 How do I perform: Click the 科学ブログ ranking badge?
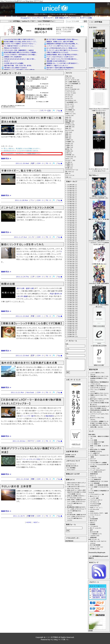[97, 609]
